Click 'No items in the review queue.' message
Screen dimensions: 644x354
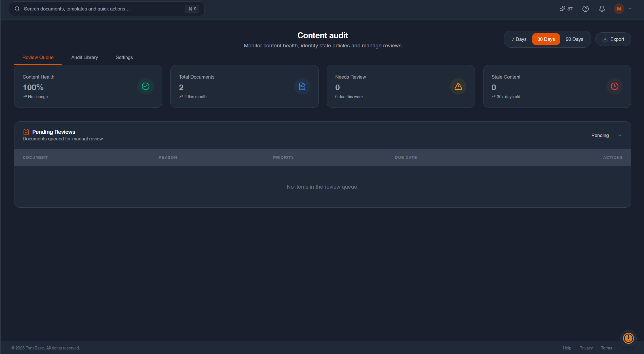point(323,187)
